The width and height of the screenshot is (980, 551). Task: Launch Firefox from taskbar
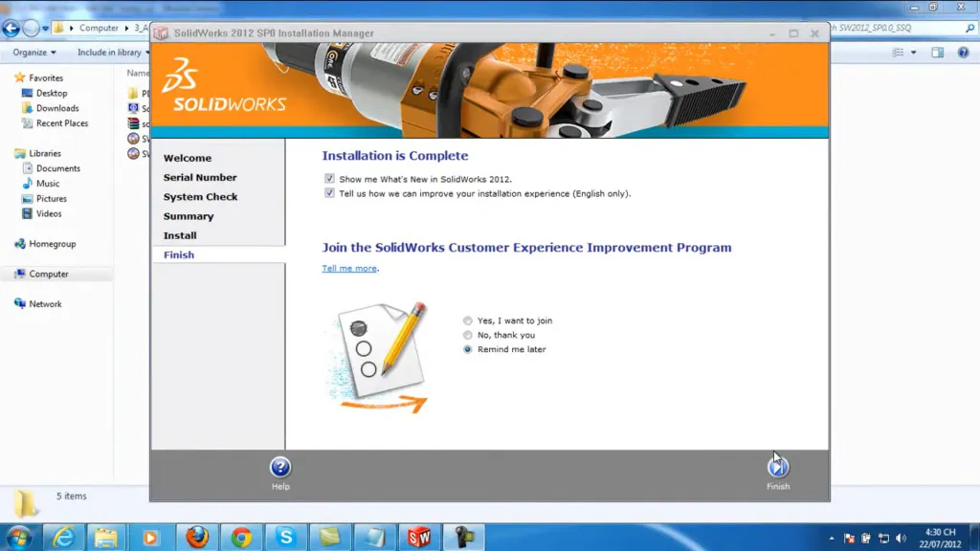coord(197,538)
